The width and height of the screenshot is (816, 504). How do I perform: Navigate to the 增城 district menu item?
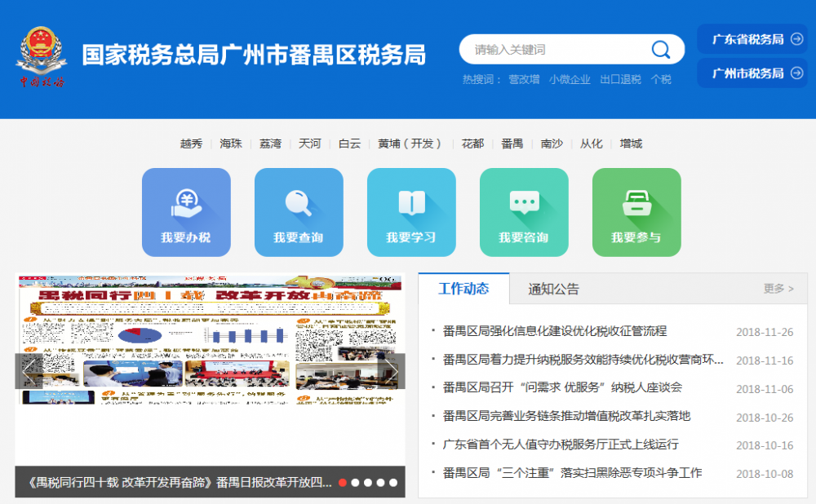pos(629,143)
